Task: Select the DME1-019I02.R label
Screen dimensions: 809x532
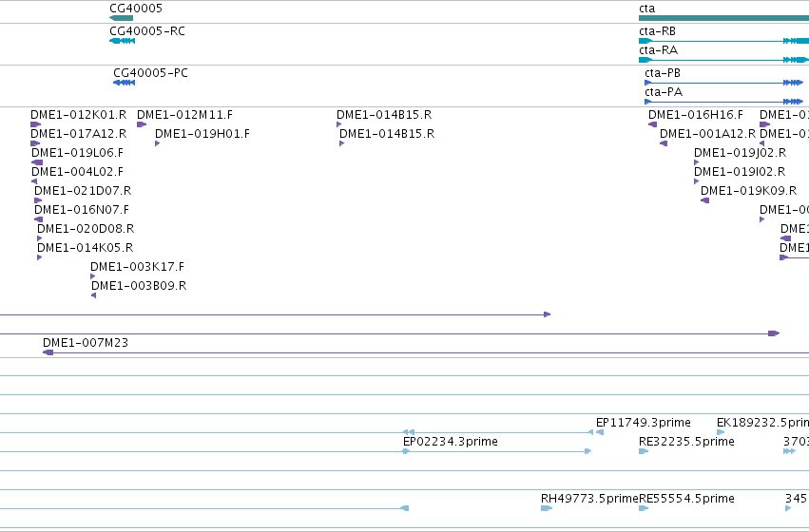Action: point(740,172)
